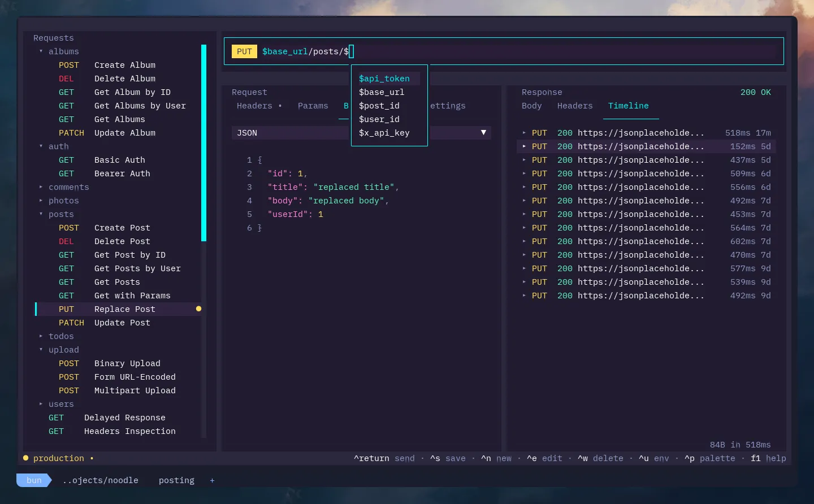Open f1 help

coord(768,458)
